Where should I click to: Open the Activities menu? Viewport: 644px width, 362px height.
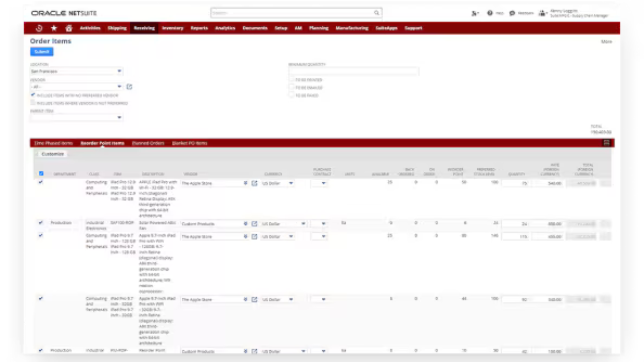[90, 28]
